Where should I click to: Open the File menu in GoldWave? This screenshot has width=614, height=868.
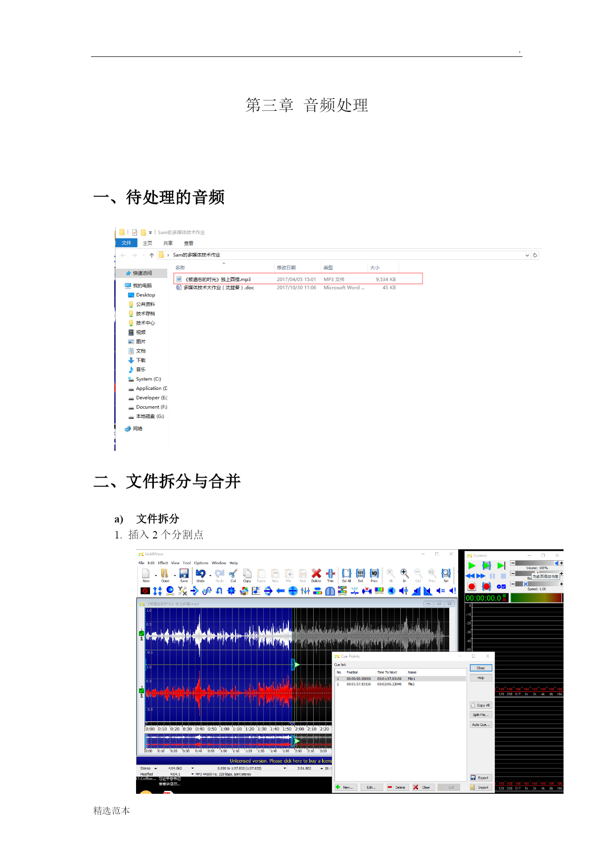[142, 563]
